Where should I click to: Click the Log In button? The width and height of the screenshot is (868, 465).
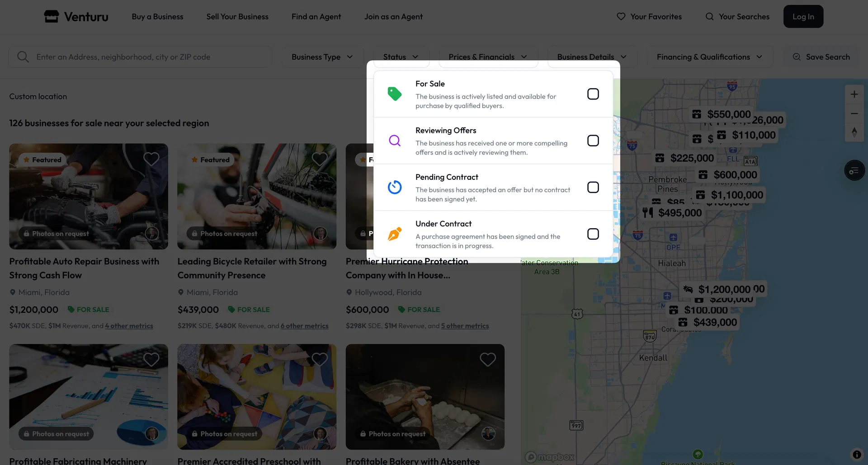point(803,16)
